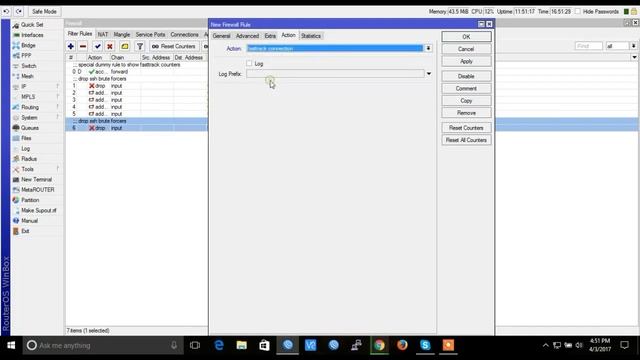Open Queues in sidebar

tap(30, 128)
